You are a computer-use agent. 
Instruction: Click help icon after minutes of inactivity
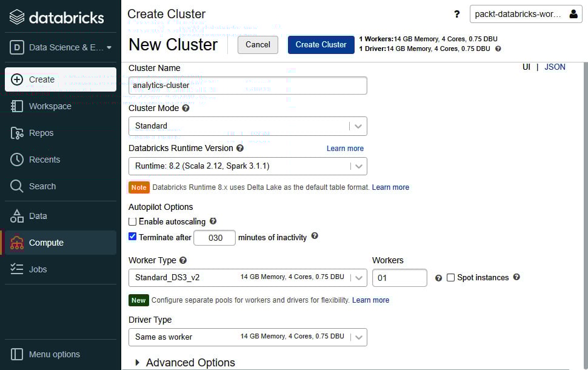[x=315, y=236]
